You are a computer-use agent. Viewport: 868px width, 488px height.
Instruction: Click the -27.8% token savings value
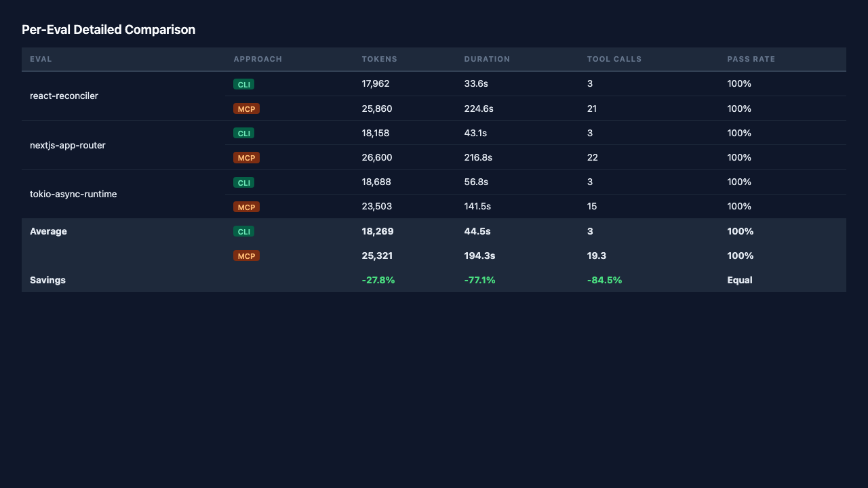[378, 280]
